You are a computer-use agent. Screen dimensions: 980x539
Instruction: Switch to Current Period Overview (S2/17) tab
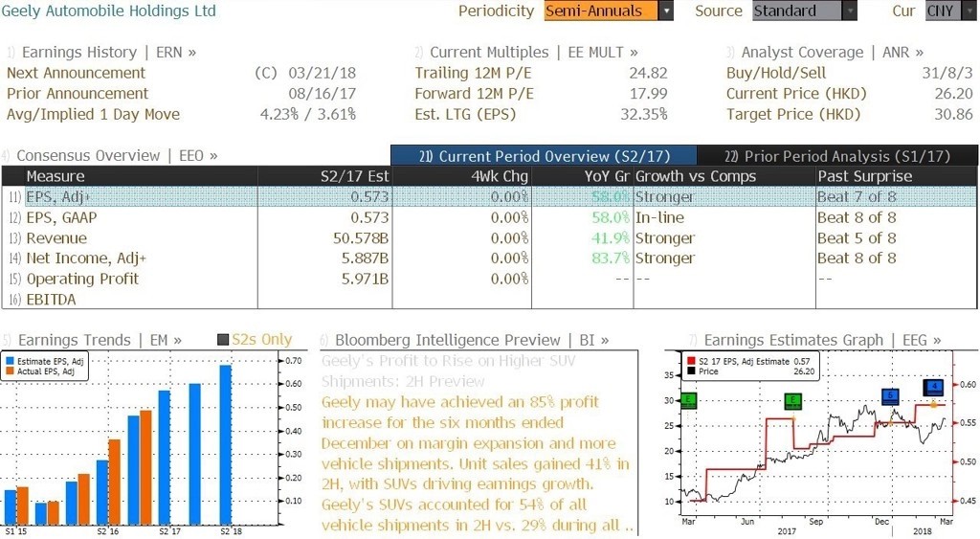(544, 156)
